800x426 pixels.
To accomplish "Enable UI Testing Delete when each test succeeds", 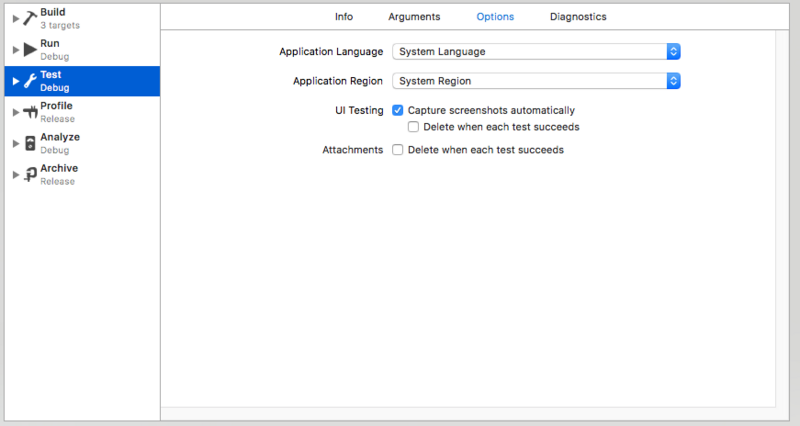I will 413,127.
